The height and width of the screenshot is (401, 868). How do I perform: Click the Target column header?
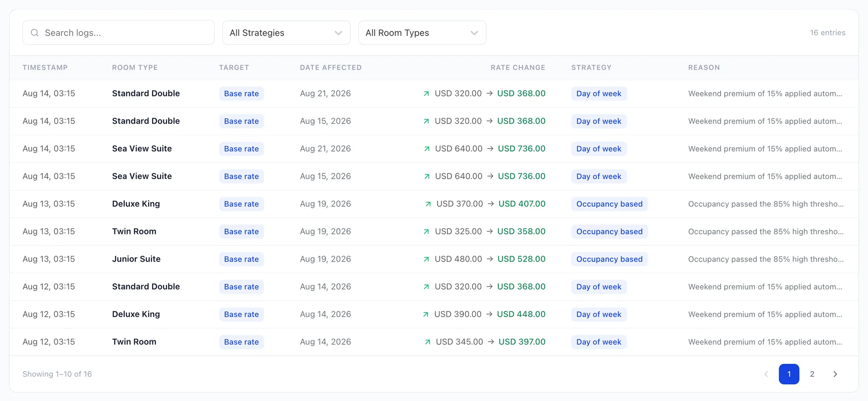tap(234, 67)
